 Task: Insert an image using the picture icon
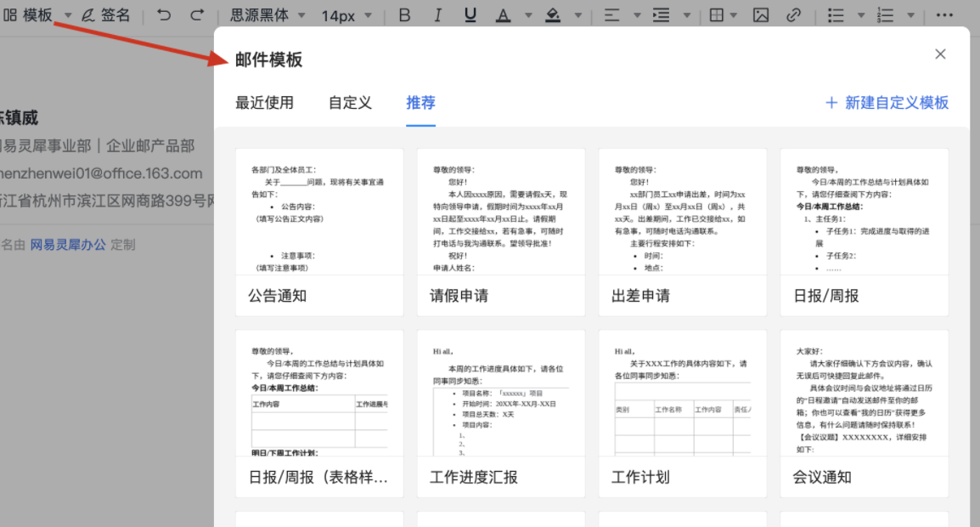click(x=760, y=14)
